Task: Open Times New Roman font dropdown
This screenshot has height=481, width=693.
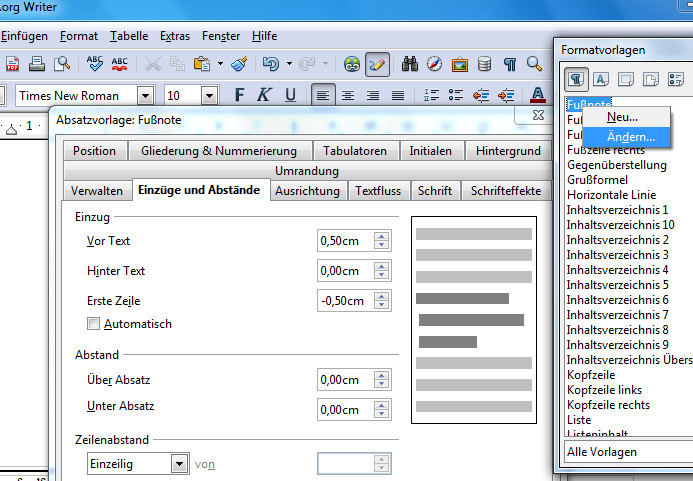Action: (146, 96)
